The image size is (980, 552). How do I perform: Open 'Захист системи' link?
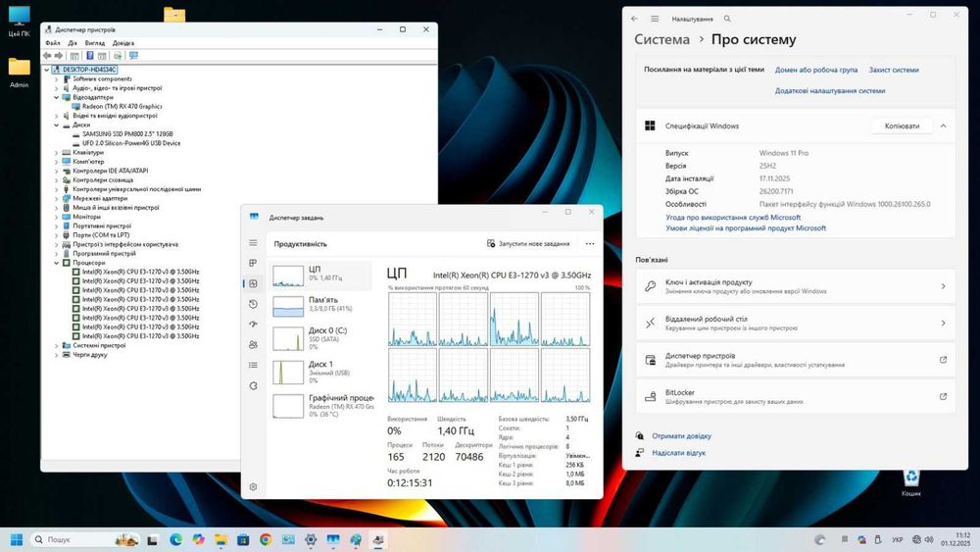click(894, 70)
